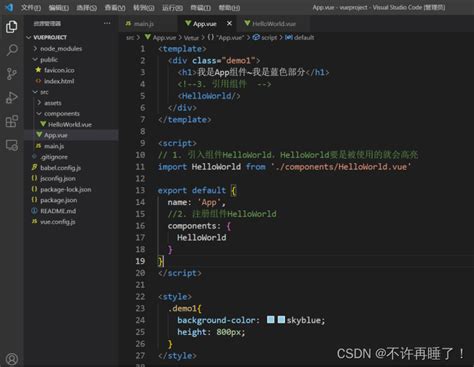Image resolution: width=474 pixels, height=367 pixels.
Task: Open the Accounts icon at bottom
Action: tap(12, 359)
